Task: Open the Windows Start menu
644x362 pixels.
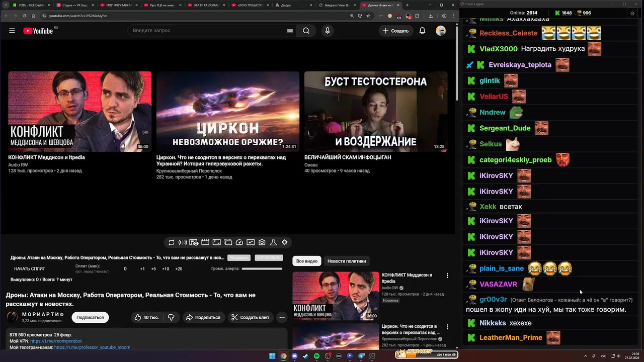Action: [272, 356]
